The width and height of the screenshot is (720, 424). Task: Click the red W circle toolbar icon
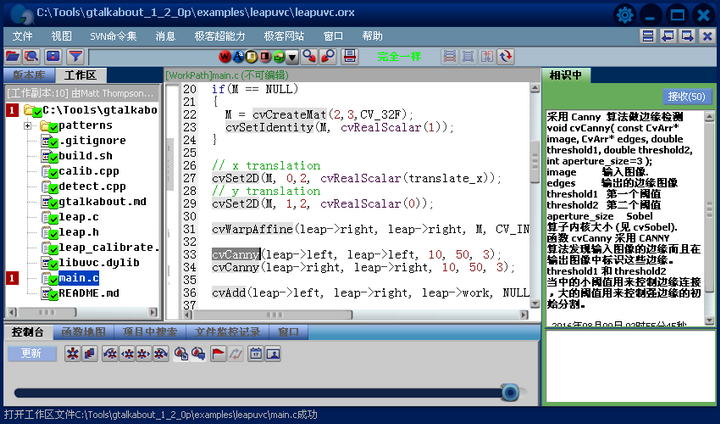point(224,56)
